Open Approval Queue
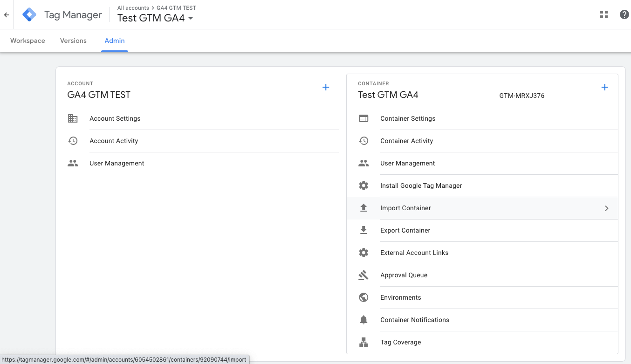The image size is (631, 364). (x=482, y=275)
